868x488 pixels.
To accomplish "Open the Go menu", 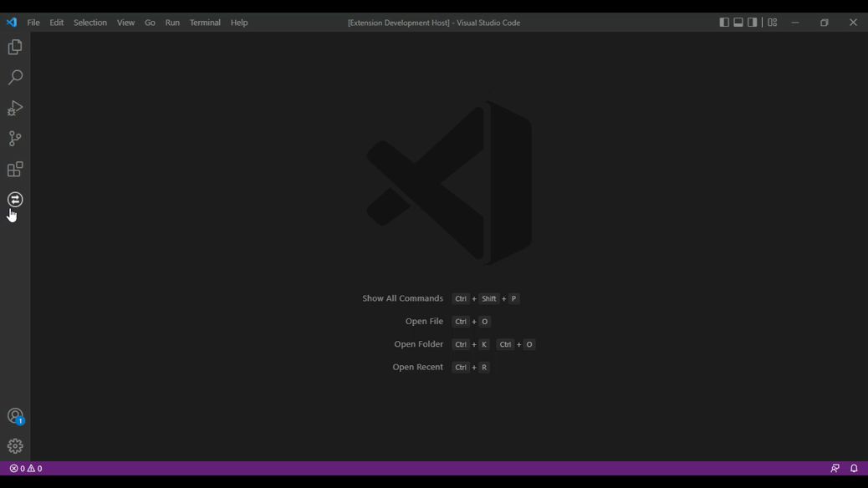I will coord(150,23).
